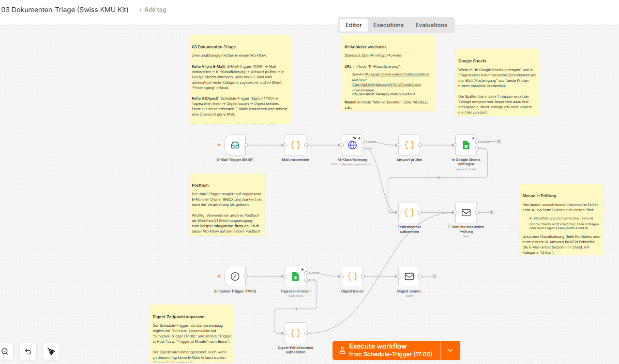Screen dimensions: 619x364
Task: Add node after E-Mail zur manuellen Prüfung
Action: pyautogui.click(x=491, y=212)
